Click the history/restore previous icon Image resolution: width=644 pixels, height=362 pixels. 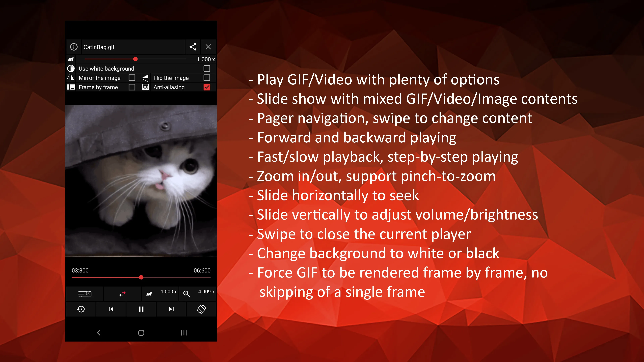[81, 309]
